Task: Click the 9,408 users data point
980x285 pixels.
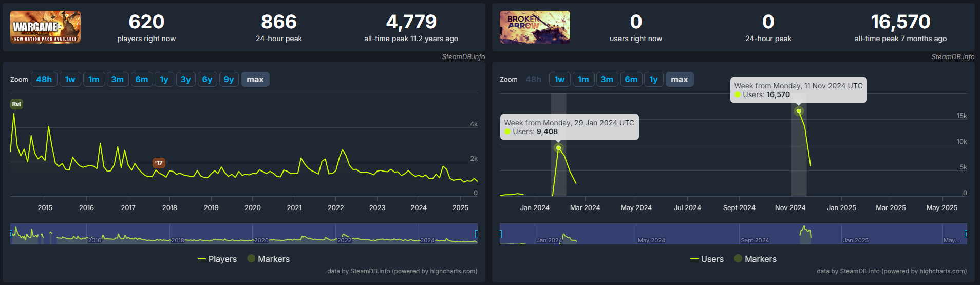Action: pyautogui.click(x=558, y=148)
